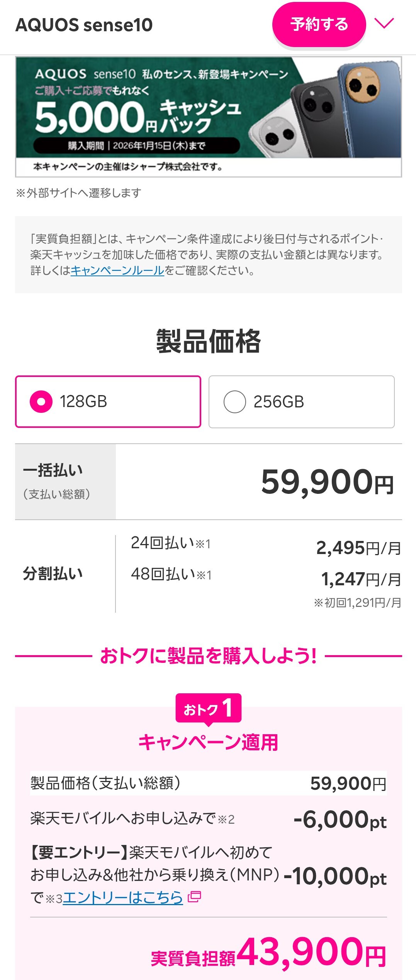Screen dimensions: 416x980
Task: Select the 128GB storage option
Action: click(108, 402)
